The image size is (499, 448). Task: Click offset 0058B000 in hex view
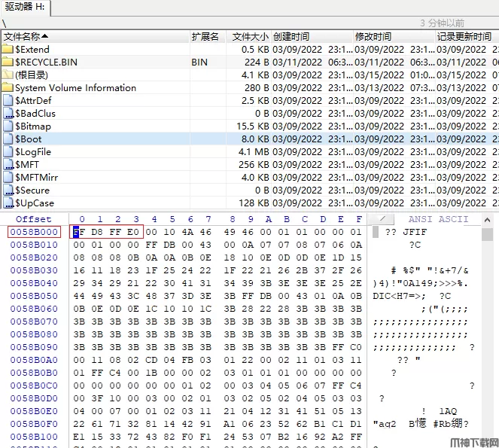(34, 232)
